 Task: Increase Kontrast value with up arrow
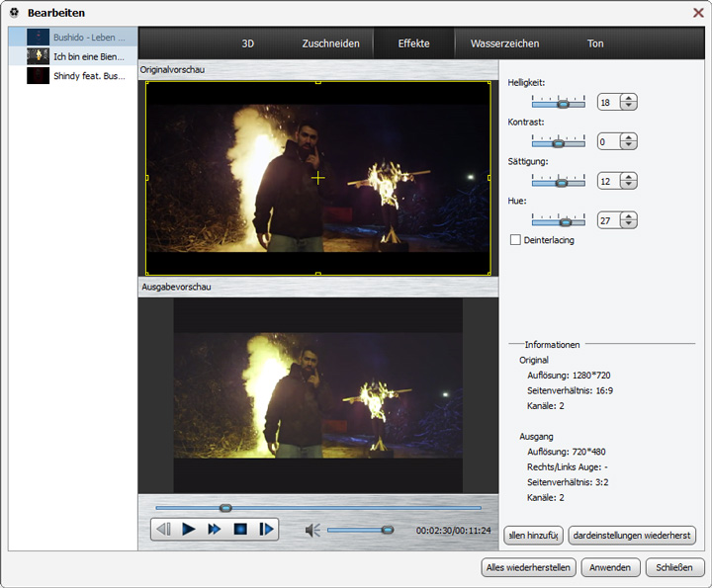(629, 137)
